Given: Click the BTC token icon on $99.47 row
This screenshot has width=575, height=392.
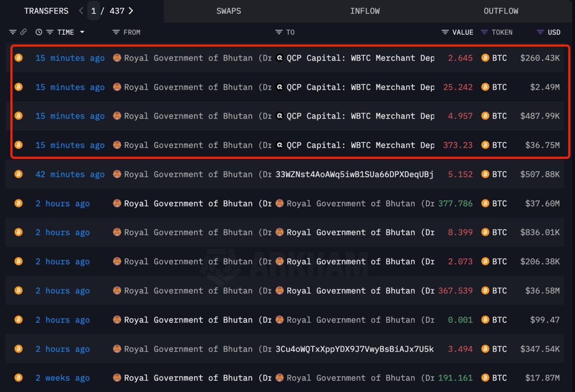Looking at the screenshot, I should (x=485, y=319).
